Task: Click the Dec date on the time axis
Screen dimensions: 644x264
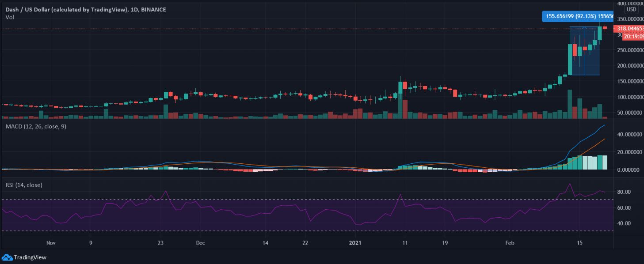Action: coord(200,243)
